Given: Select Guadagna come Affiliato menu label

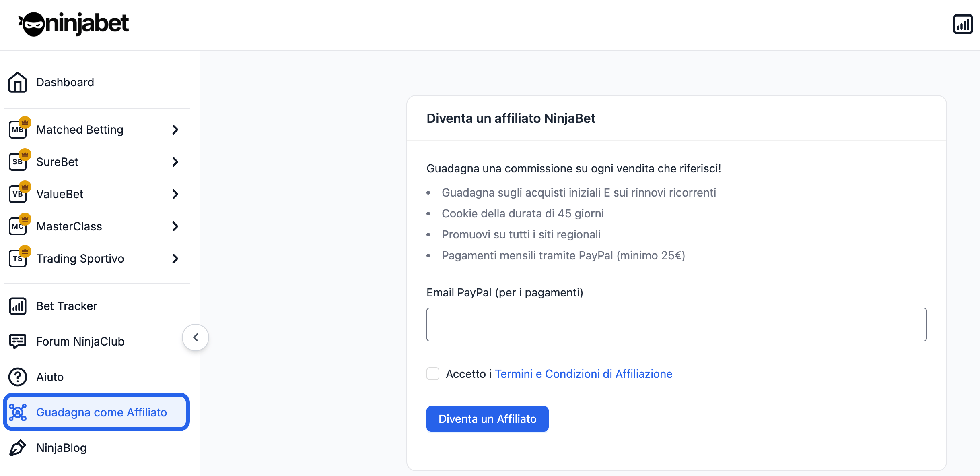Looking at the screenshot, I should 101,412.
